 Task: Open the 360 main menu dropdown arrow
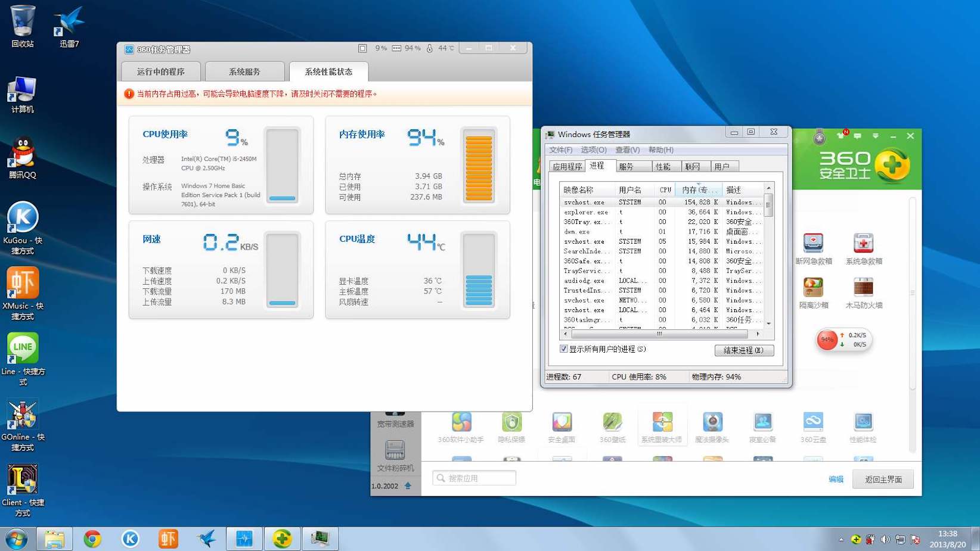[x=875, y=136]
